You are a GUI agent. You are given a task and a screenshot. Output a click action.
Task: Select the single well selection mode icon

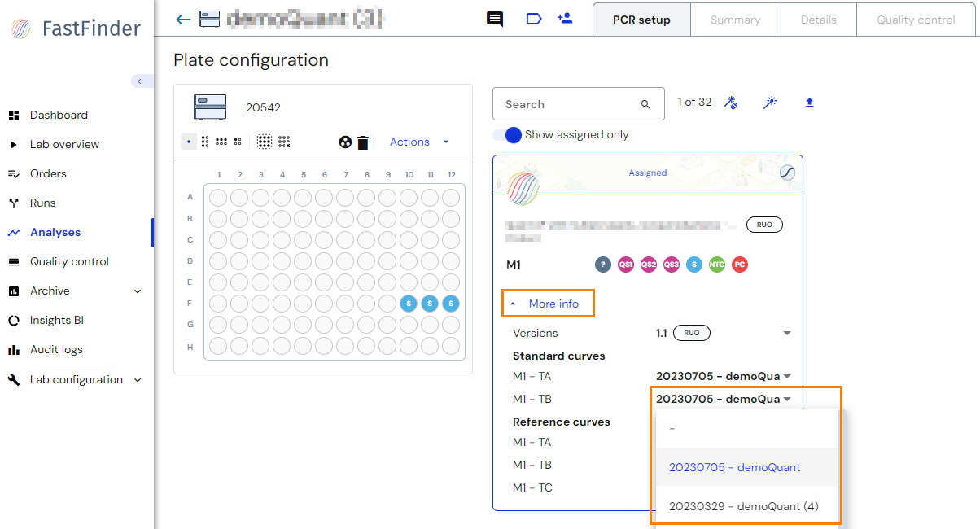tap(189, 141)
